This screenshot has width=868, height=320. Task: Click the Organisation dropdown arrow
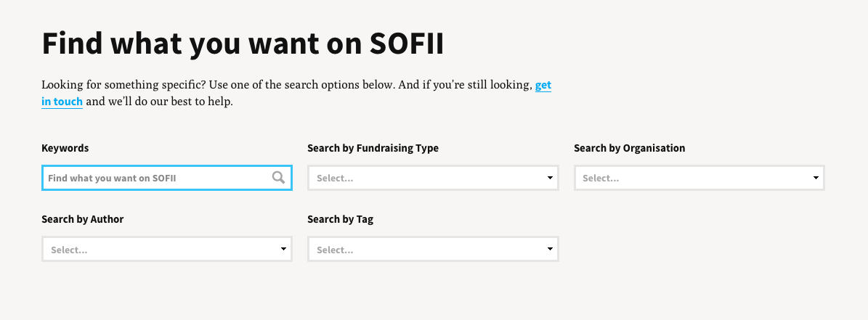[816, 178]
